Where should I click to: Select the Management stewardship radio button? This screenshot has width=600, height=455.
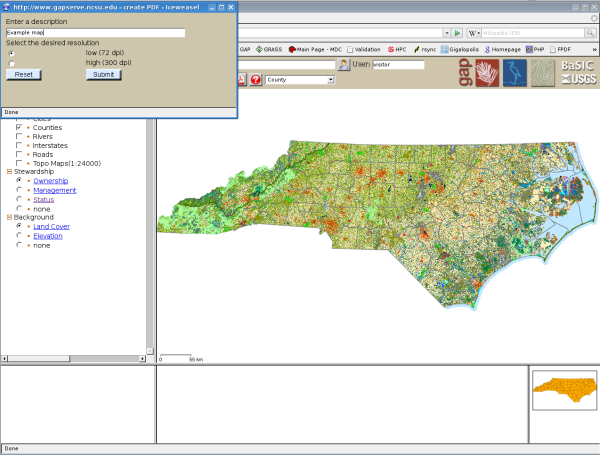(19, 189)
